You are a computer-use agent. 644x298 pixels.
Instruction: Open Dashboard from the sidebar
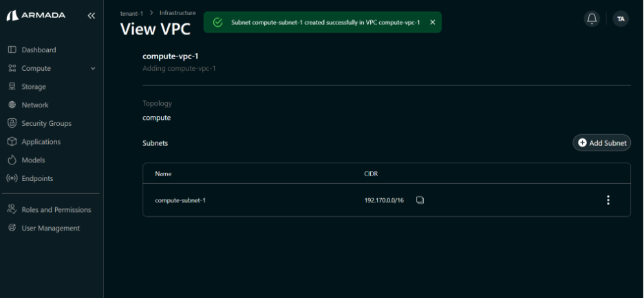(x=39, y=50)
